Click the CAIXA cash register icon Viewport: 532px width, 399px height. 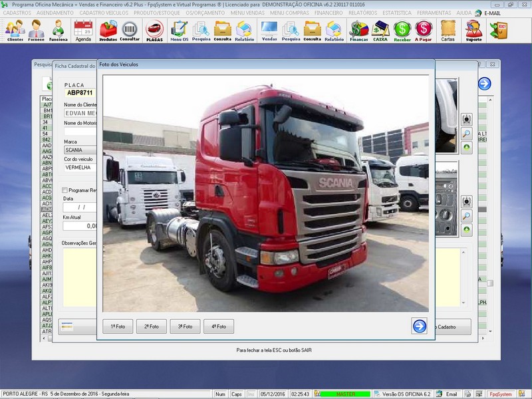380,31
